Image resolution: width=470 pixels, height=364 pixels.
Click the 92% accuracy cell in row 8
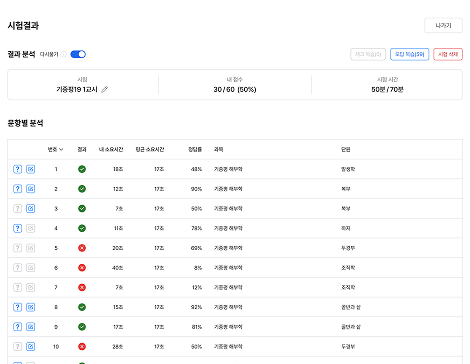(196, 307)
